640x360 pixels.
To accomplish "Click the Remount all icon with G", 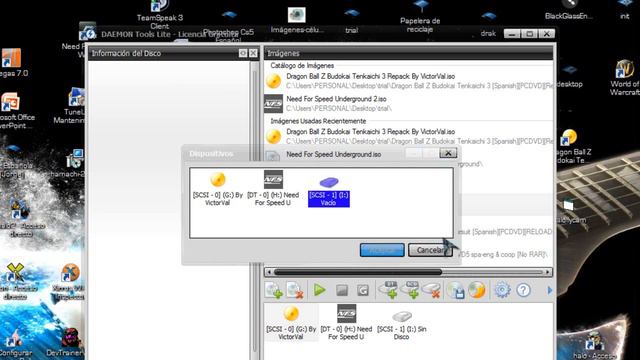I will [363, 290].
